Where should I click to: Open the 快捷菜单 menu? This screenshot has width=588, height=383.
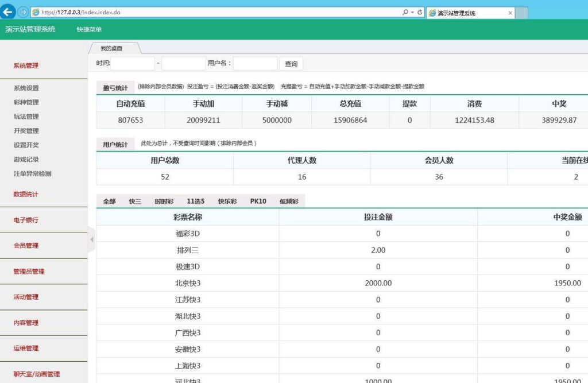tap(90, 29)
